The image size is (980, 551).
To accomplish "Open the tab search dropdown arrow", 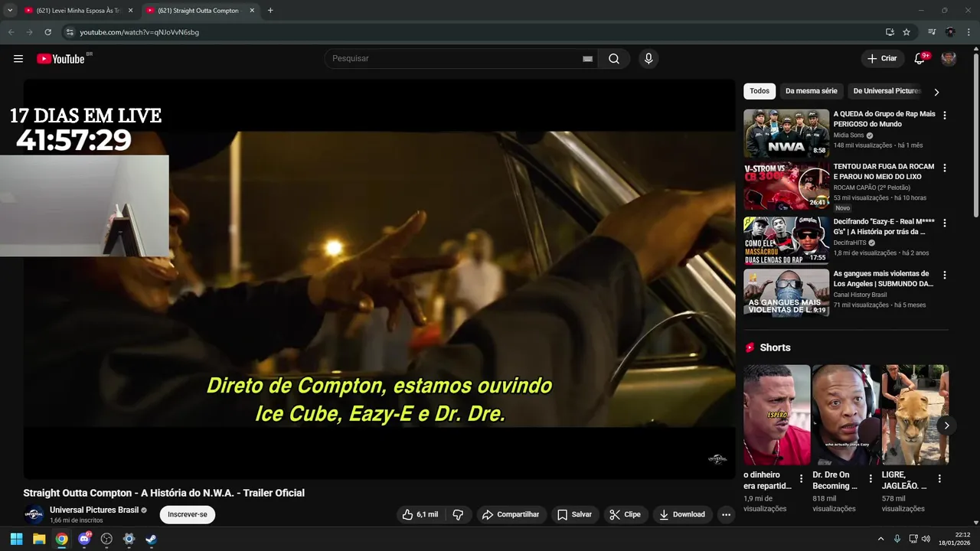I will 10,11.
